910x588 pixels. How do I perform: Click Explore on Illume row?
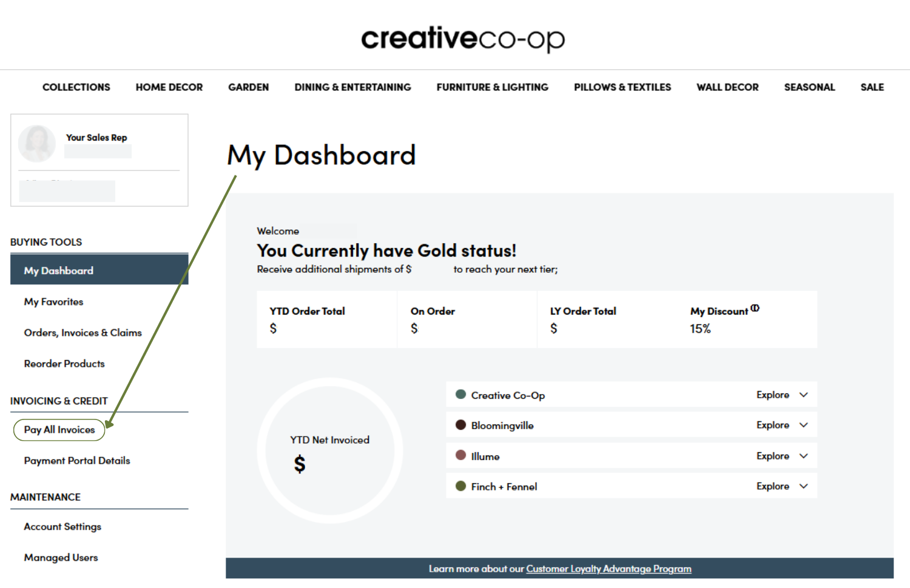point(773,456)
